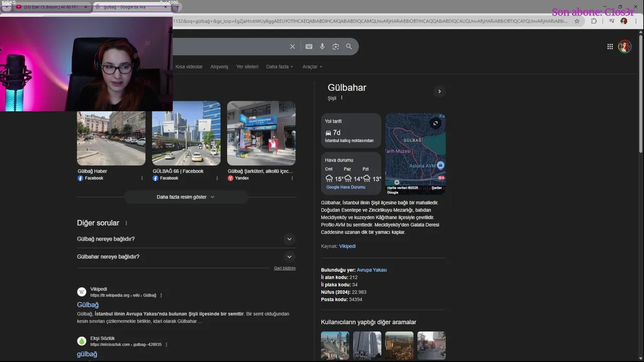Image resolution: width=644 pixels, height=362 pixels.
Task: Open Google account profile picture
Action: pyautogui.click(x=624, y=47)
